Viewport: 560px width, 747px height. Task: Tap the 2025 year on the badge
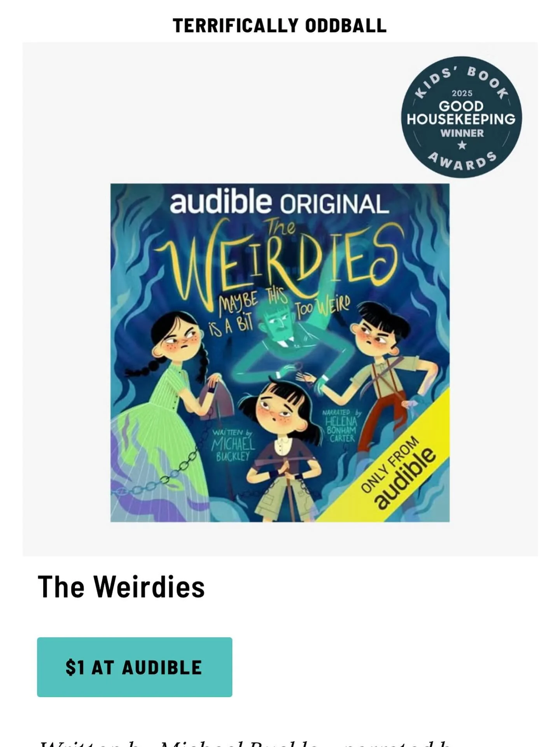tap(462, 93)
